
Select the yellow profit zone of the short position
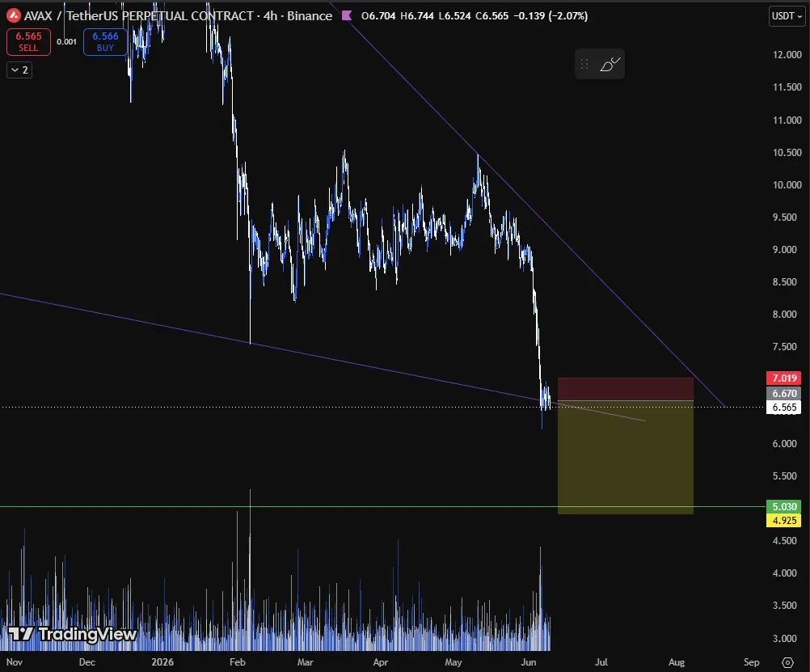(x=626, y=458)
